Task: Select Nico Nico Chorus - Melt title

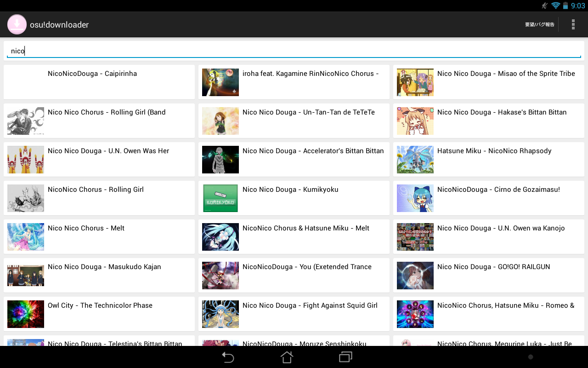Action: (86, 228)
